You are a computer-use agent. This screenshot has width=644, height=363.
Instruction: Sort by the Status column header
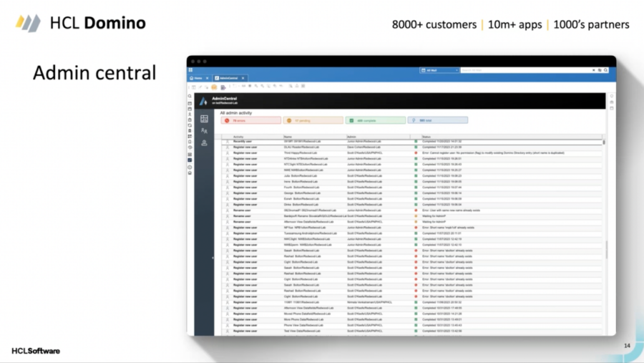(426, 137)
